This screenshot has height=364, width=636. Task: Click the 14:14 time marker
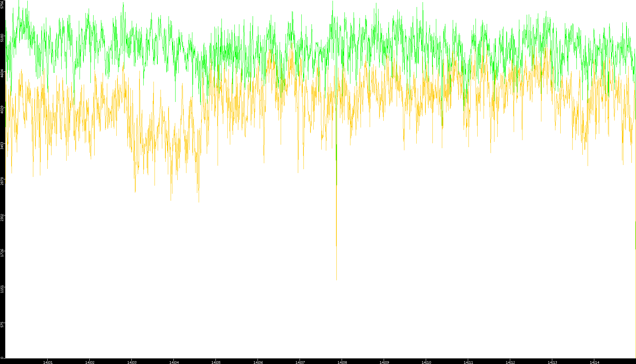pos(594,362)
